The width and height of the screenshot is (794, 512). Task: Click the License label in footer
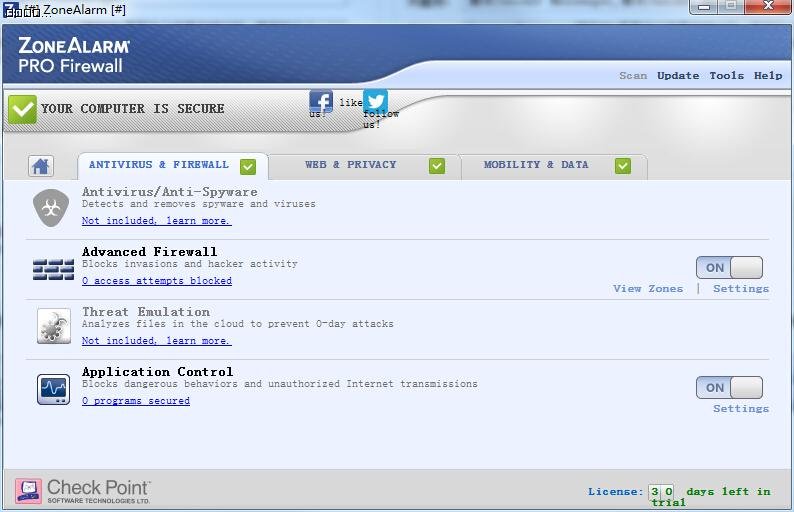point(615,491)
